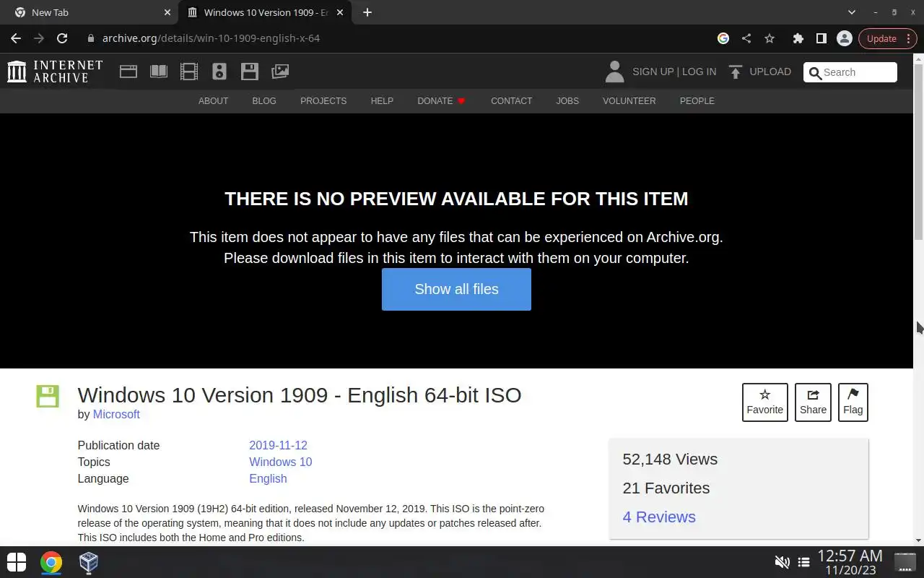Image resolution: width=924 pixels, height=578 pixels.
Task: Open the Software floppy disk icon
Action: tap(250, 72)
